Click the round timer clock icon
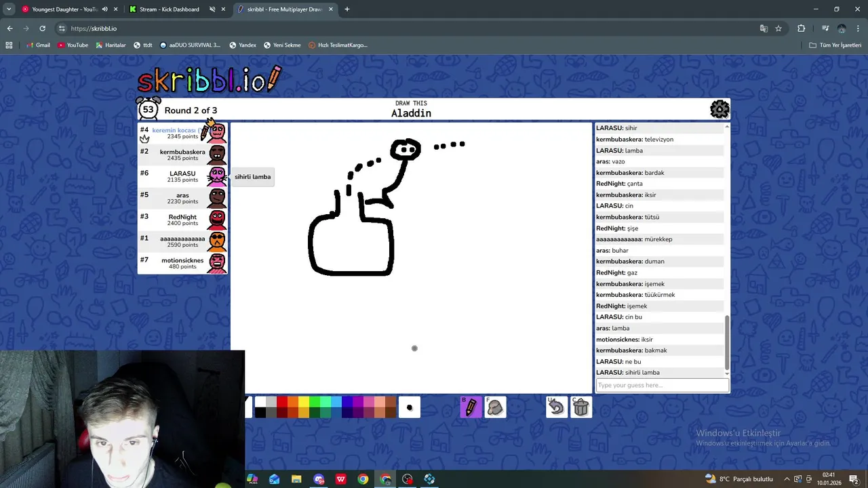 coord(148,109)
